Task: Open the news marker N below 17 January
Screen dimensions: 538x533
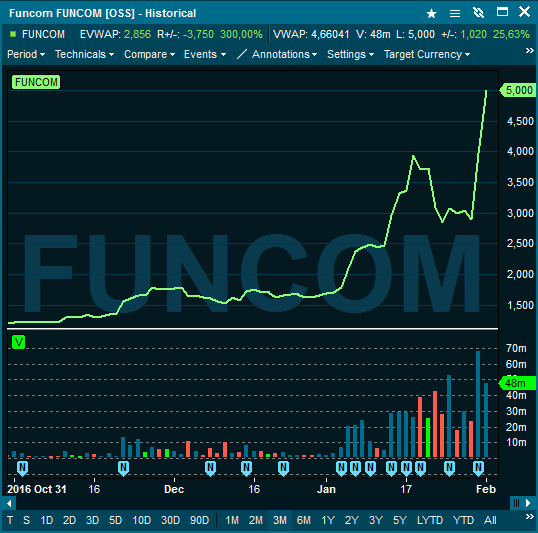Action: [x=406, y=468]
